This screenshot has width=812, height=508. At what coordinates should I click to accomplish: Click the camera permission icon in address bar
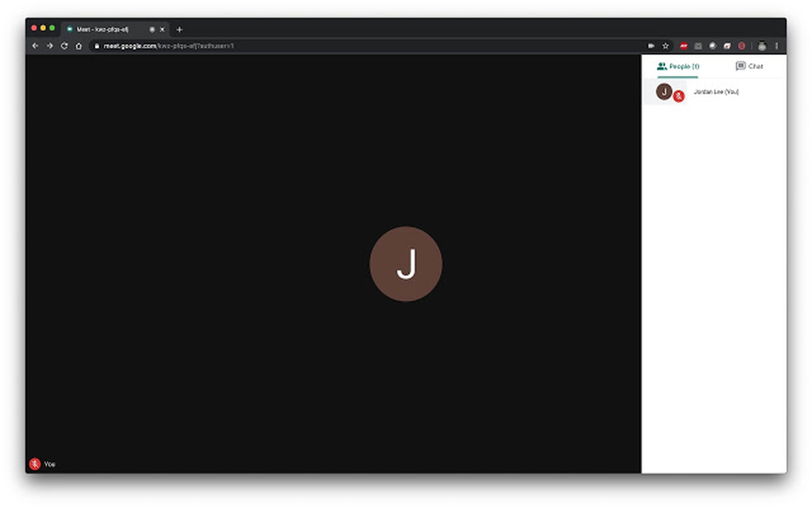(651, 46)
